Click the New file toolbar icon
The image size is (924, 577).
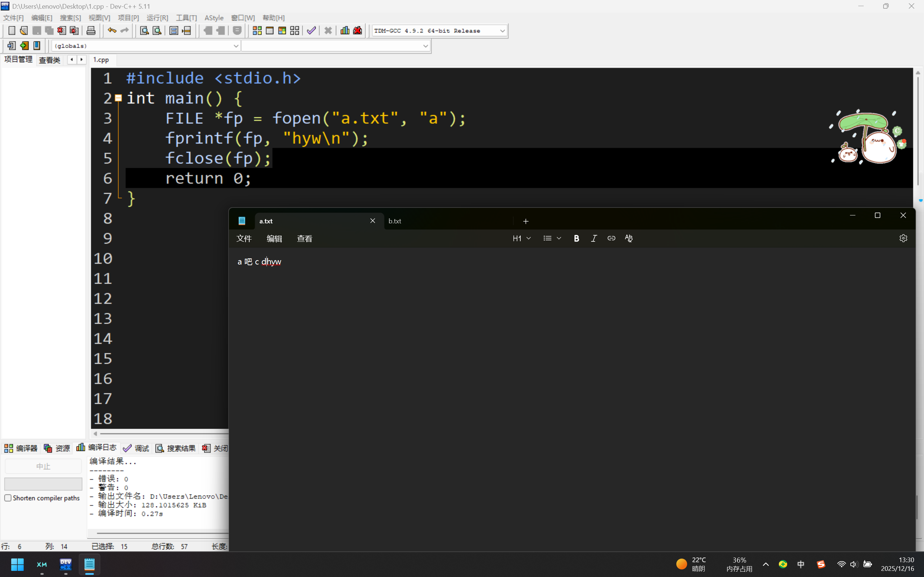12,31
